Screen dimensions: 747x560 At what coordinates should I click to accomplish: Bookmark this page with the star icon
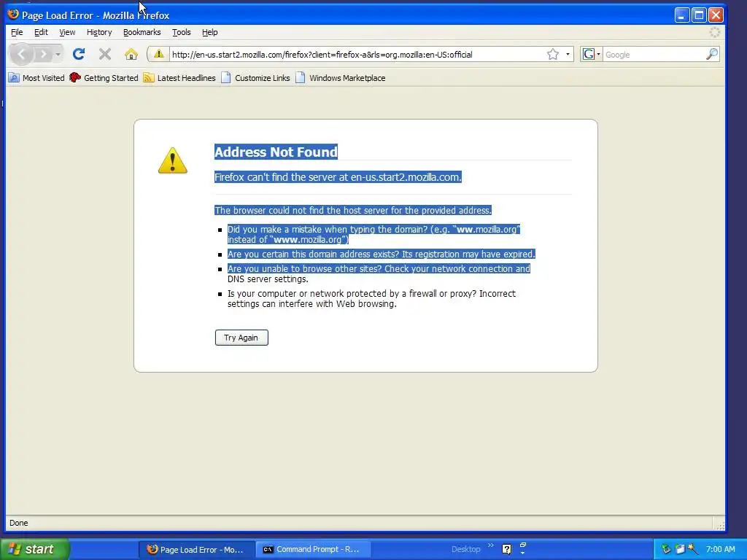(553, 54)
